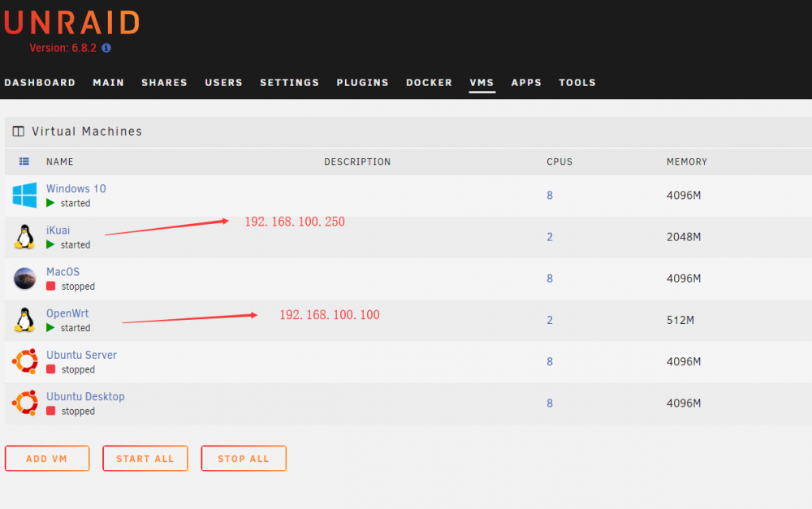The width and height of the screenshot is (812, 509).
Task: Open the MacOS VM link
Action: point(63,272)
